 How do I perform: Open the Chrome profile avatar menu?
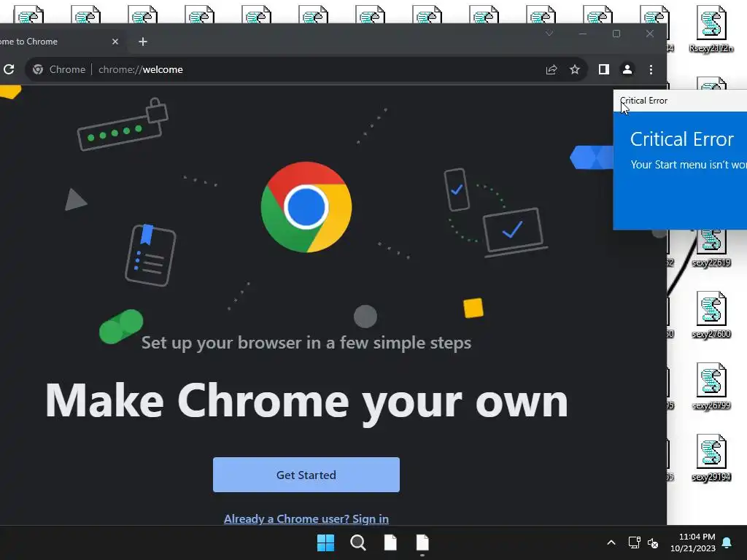click(627, 69)
